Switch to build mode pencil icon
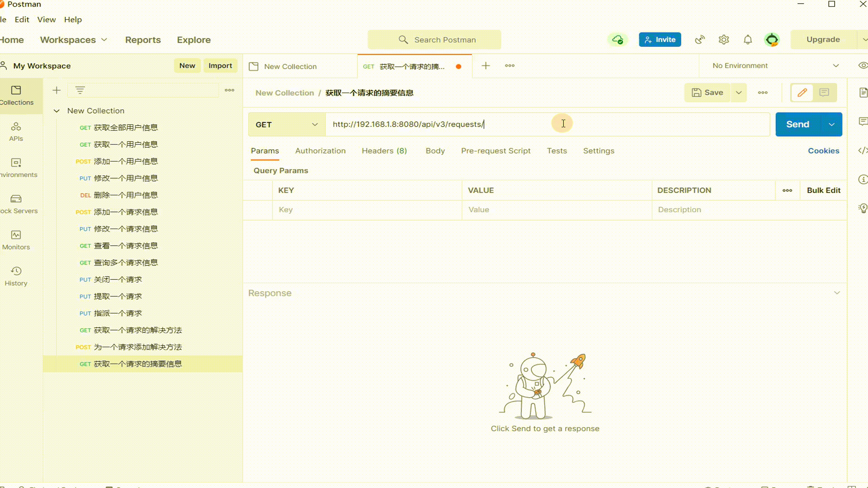Image resolution: width=868 pixels, height=488 pixels. click(x=802, y=93)
